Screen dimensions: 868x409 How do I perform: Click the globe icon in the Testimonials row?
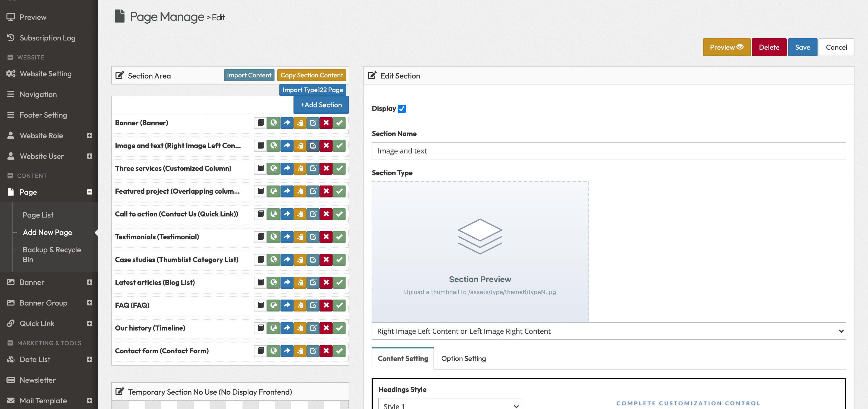274,237
